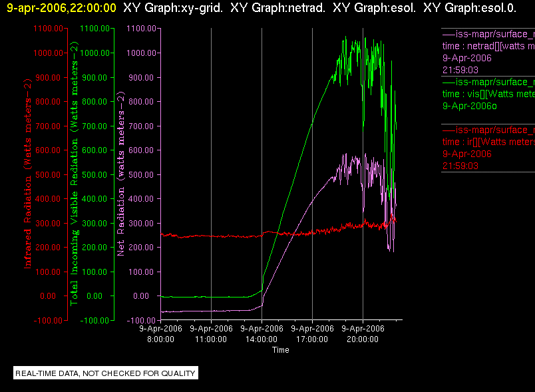This screenshot has height=392, width=535.
Task: Select the XY Graph:xy-grid title label
Action: pyautogui.click(x=173, y=8)
